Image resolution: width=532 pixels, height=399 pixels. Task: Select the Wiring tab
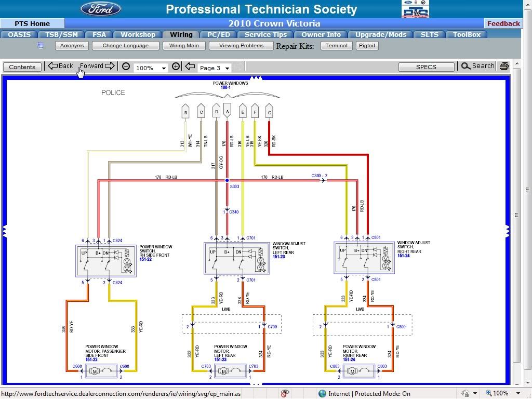point(181,35)
